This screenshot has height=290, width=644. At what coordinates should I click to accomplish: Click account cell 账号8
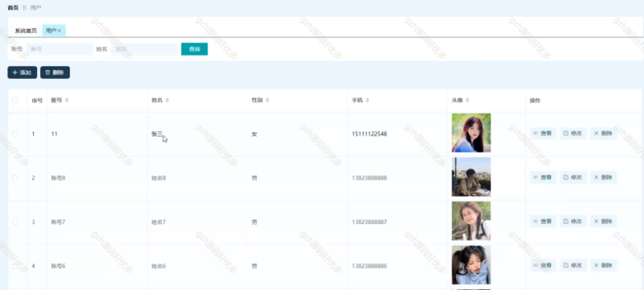(58, 178)
